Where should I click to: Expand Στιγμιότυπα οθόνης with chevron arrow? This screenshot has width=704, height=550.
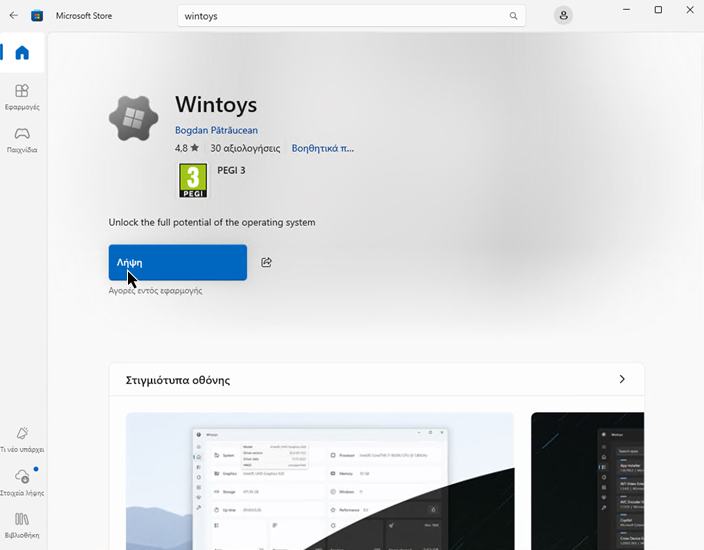(x=622, y=380)
